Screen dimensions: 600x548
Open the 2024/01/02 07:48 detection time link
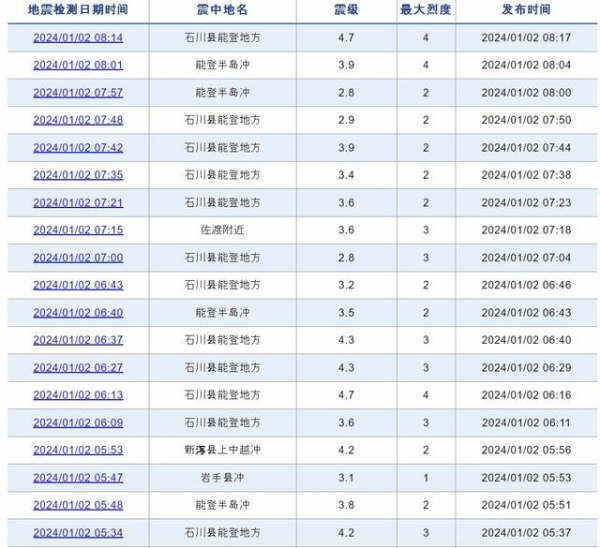click(78, 120)
